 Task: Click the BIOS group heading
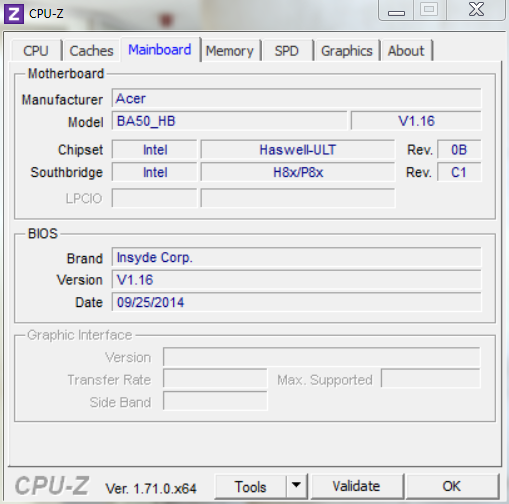click(43, 233)
